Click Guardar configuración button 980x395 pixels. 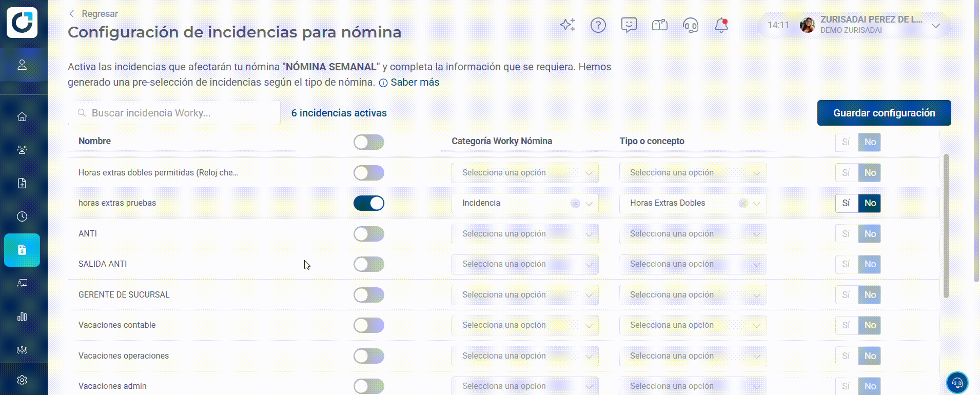884,113
